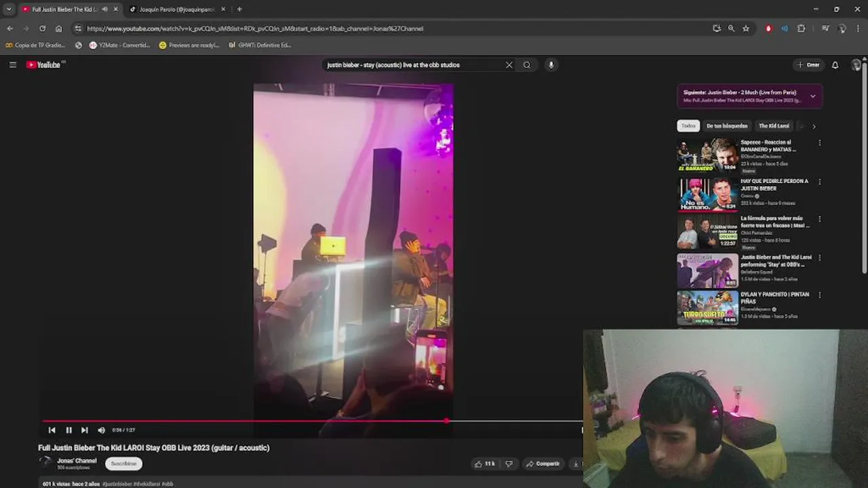The image size is (868, 488).
Task: Open site information icon in address bar
Action: coord(78,28)
